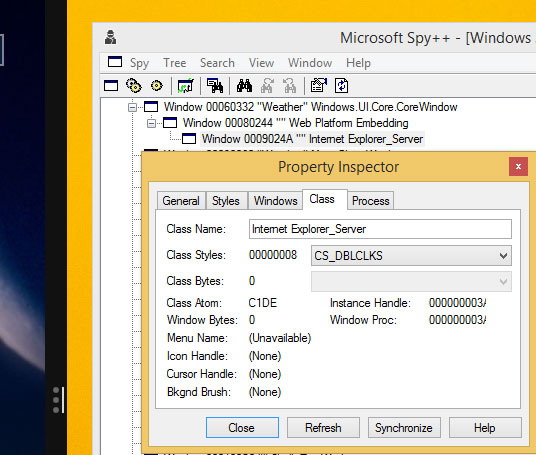
Task: Open the Spy menu
Action: tap(139, 63)
